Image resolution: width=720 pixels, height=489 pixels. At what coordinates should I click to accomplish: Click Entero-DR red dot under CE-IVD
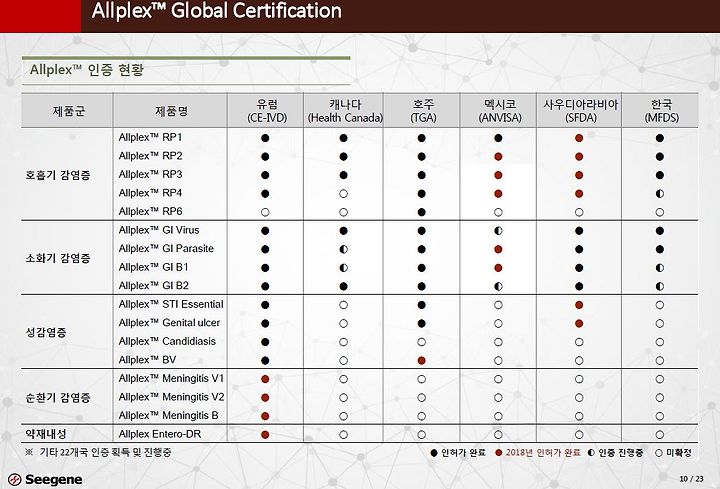coord(265,434)
